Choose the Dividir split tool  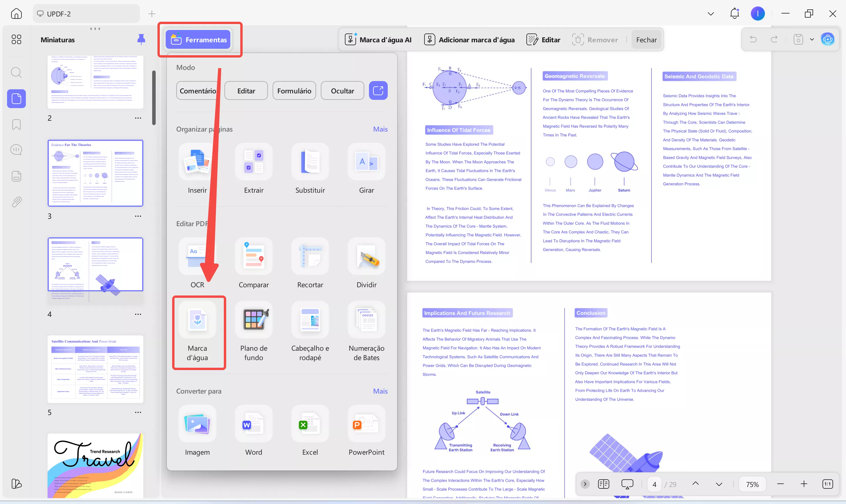[366, 257]
